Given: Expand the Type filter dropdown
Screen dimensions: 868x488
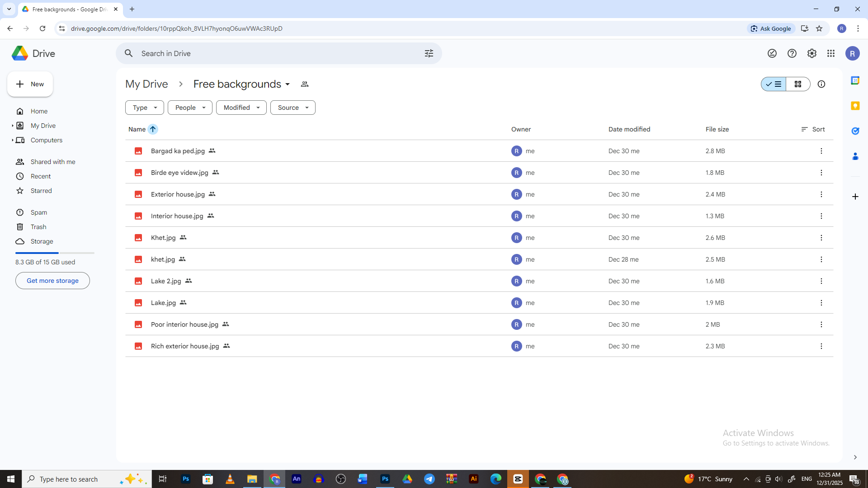Looking at the screenshot, I should coord(144,108).
